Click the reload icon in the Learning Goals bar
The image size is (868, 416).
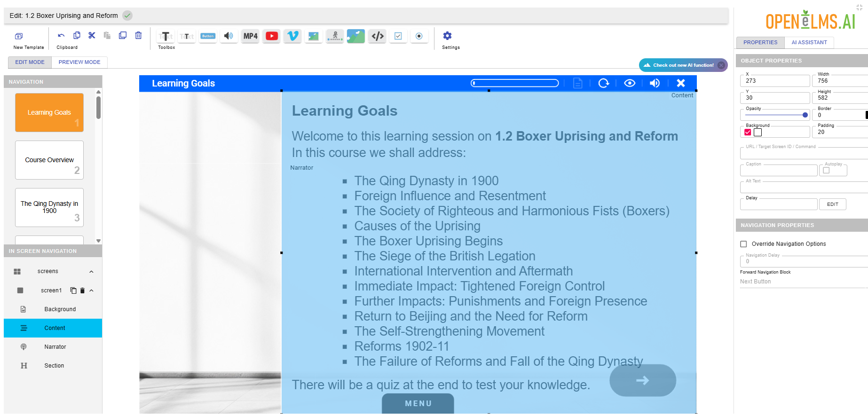click(604, 83)
